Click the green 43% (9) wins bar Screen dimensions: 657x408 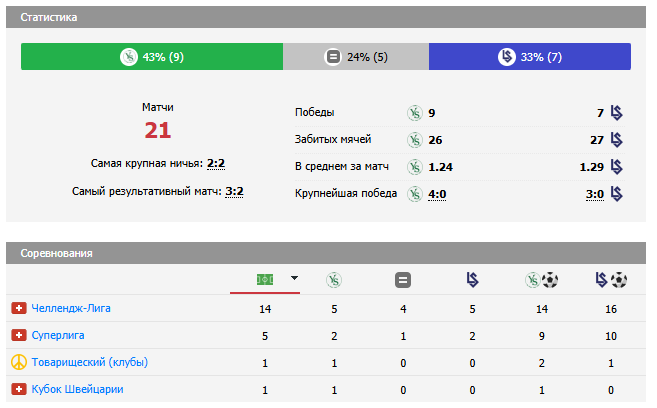[x=152, y=57]
